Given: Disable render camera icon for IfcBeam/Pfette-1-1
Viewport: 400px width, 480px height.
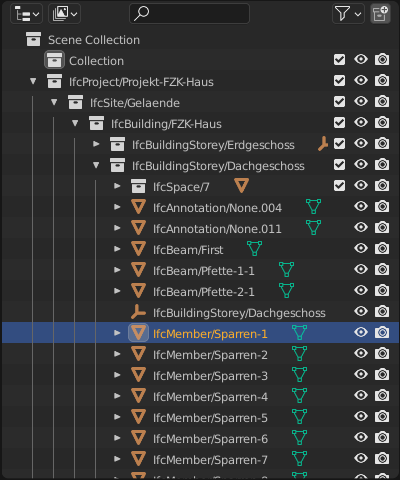Looking at the screenshot, I should coord(382,270).
